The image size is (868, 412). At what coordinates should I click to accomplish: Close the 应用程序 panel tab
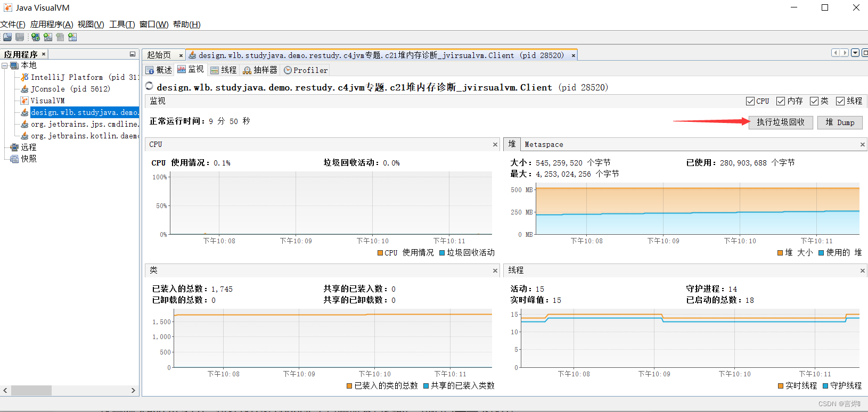pyautogui.click(x=44, y=54)
